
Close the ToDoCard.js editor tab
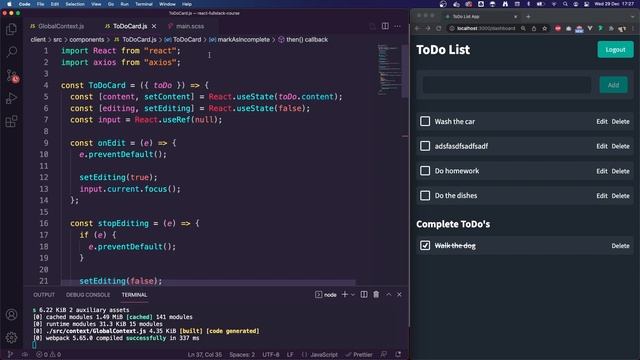click(x=154, y=26)
